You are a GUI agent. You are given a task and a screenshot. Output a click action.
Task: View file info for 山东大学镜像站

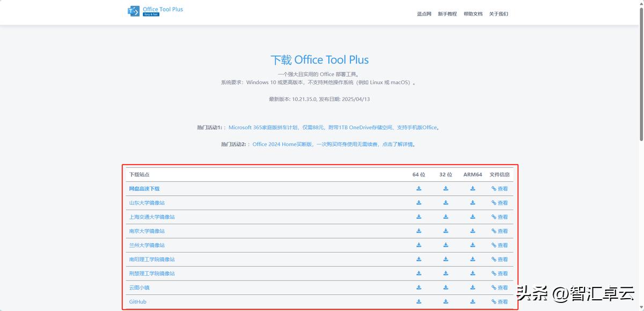pos(499,203)
